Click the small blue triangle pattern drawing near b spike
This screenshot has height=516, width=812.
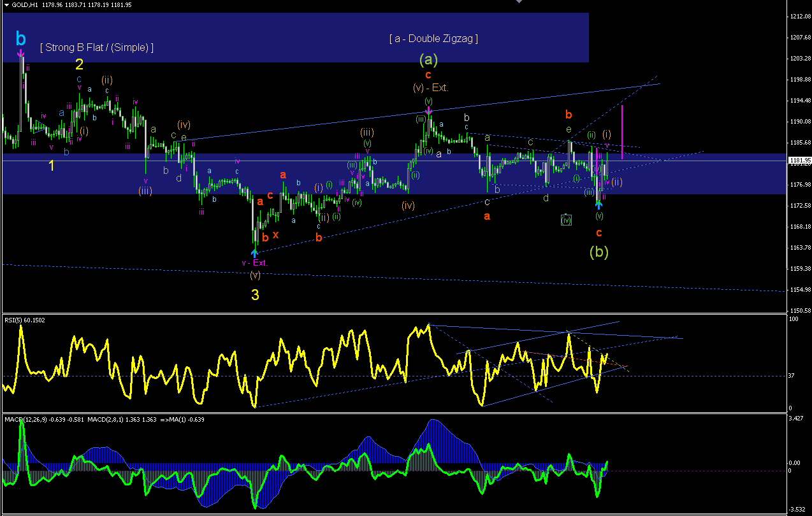click(41, 126)
